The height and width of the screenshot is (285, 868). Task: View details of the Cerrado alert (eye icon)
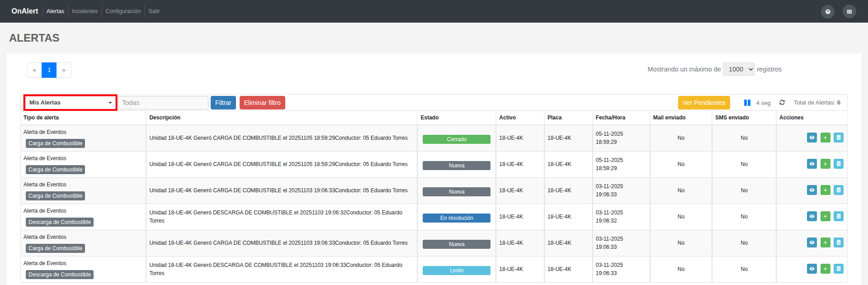click(x=812, y=138)
